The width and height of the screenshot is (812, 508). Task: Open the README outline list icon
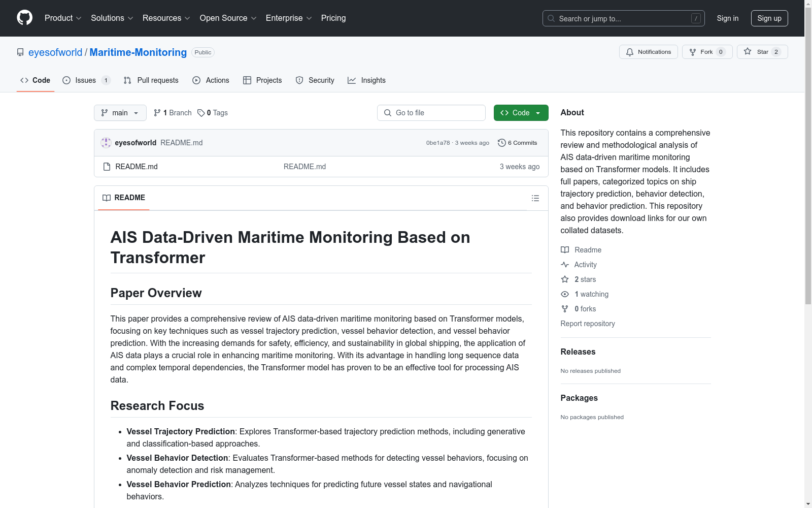tap(535, 198)
